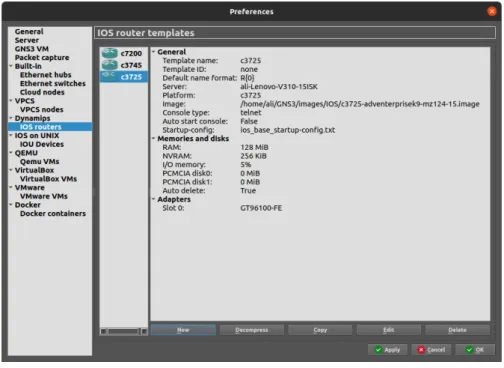Open the VirtualBox VMs page
Image resolution: width=504 pixels, height=368 pixels.
[48, 179]
